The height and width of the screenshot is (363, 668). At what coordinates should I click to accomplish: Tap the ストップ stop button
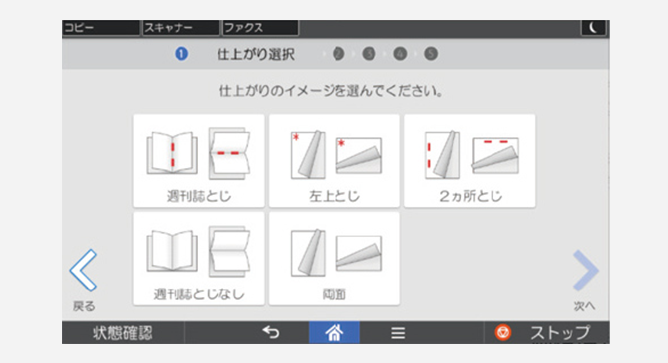point(547,333)
